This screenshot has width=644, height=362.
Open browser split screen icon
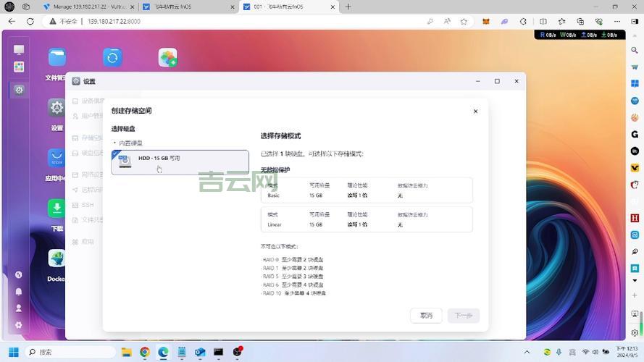click(543, 21)
